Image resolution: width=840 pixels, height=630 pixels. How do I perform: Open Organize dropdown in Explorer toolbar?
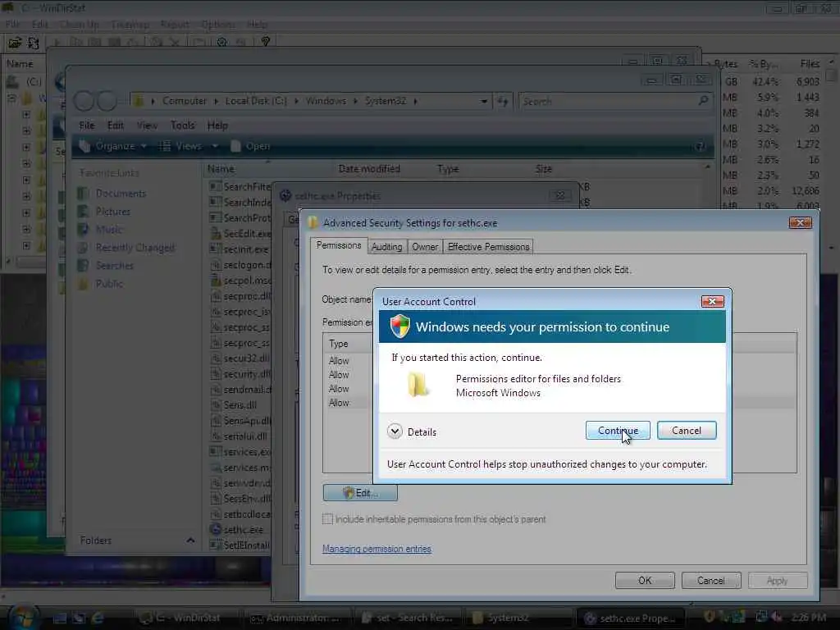[x=113, y=146]
